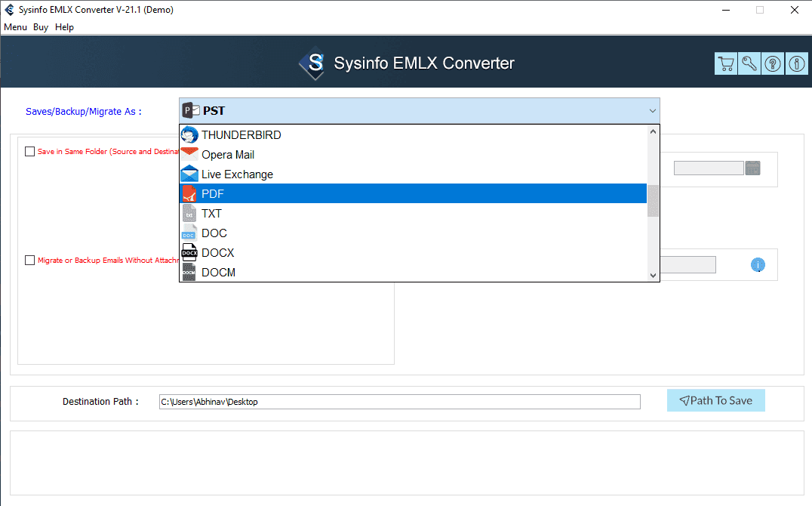Select Live Exchange in the dropdown list
The height and width of the screenshot is (506, 812).
(x=413, y=174)
